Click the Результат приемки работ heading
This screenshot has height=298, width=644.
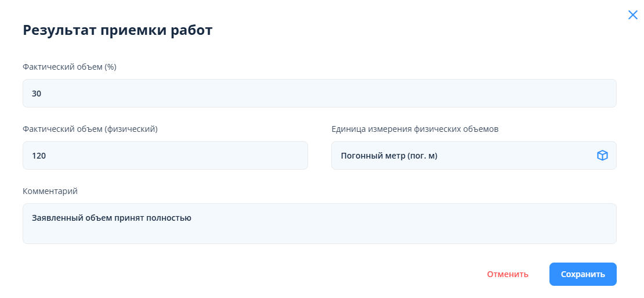(118, 30)
